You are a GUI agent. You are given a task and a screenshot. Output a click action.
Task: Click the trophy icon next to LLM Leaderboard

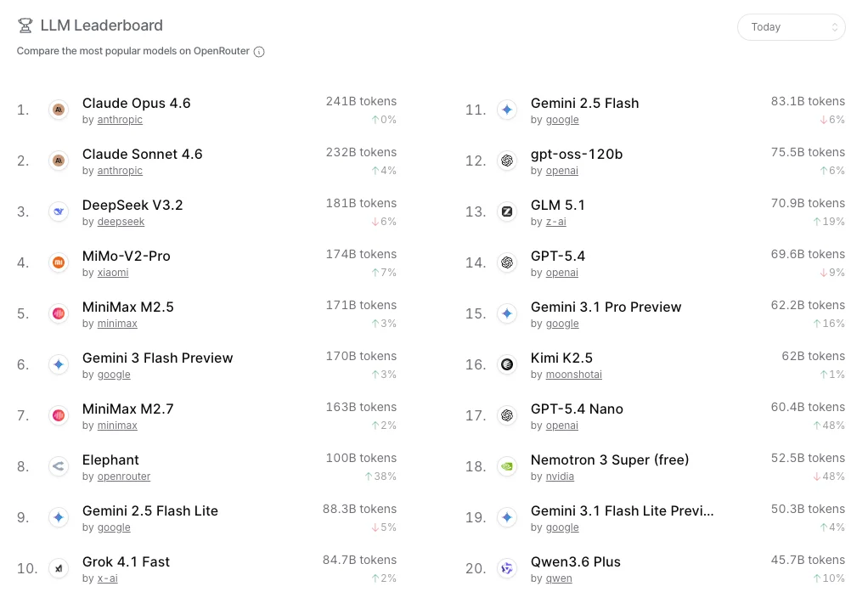(x=25, y=26)
